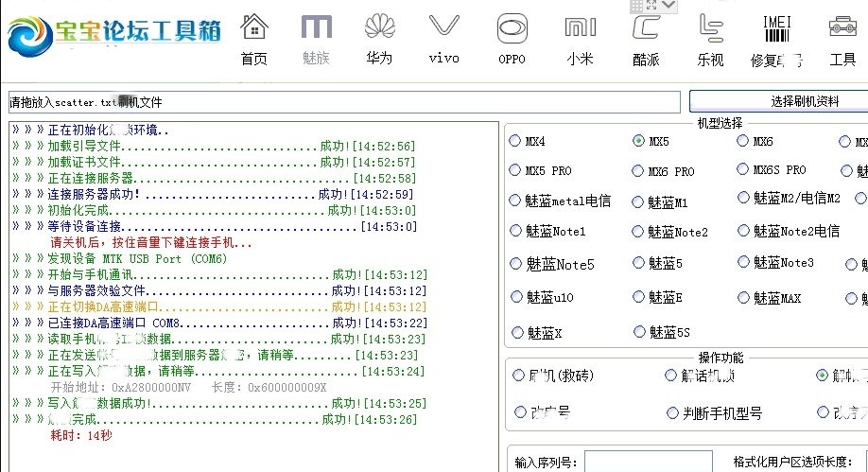The height and width of the screenshot is (472, 868).
Task: Switch to the 华为 Huawei brand icon
Action: click(378, 38)
